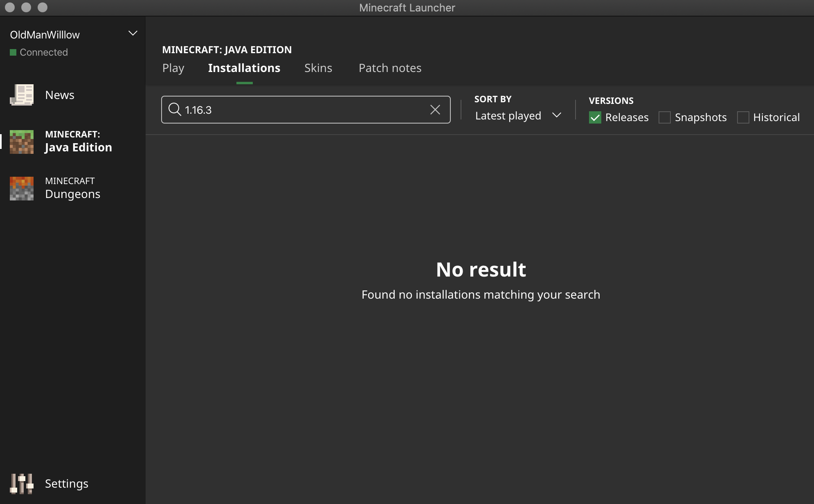Uncheck the Releases versions checkbox
The width and height of the screenshot is (814, 504).
click(x=595, y=117)
